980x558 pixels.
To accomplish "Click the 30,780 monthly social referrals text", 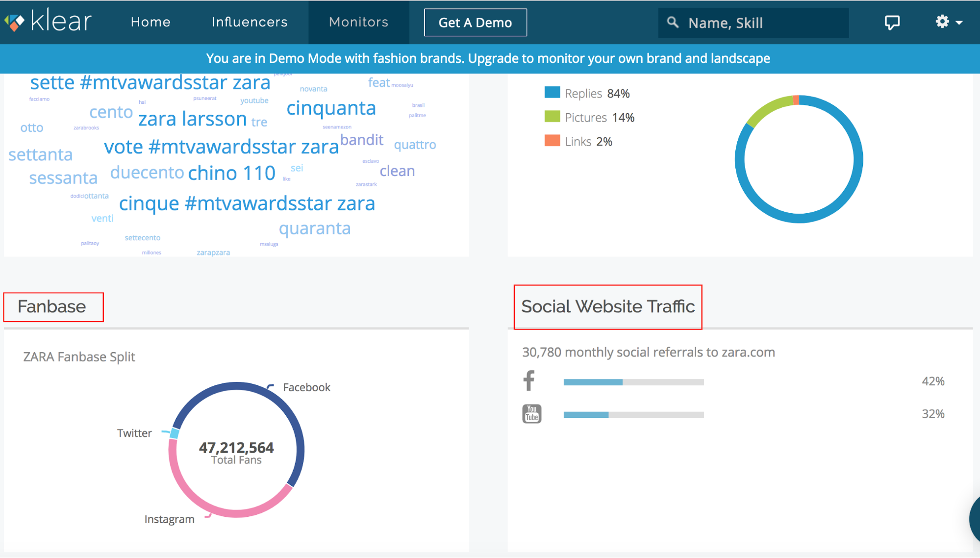I will (648, 353).
